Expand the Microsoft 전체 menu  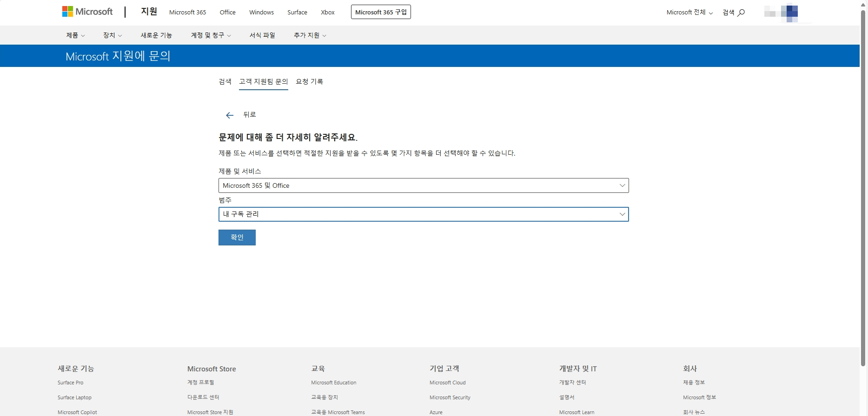(689, 13)
